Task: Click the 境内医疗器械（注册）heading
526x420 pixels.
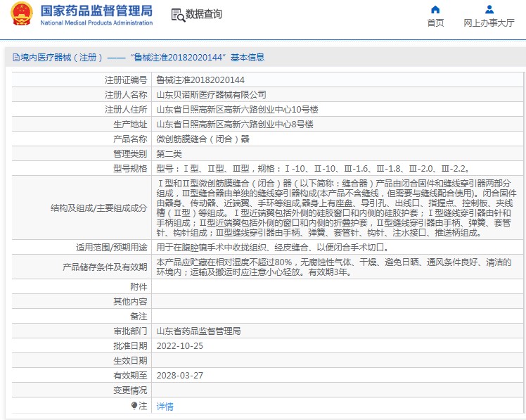Action: [x=61, y=58]
